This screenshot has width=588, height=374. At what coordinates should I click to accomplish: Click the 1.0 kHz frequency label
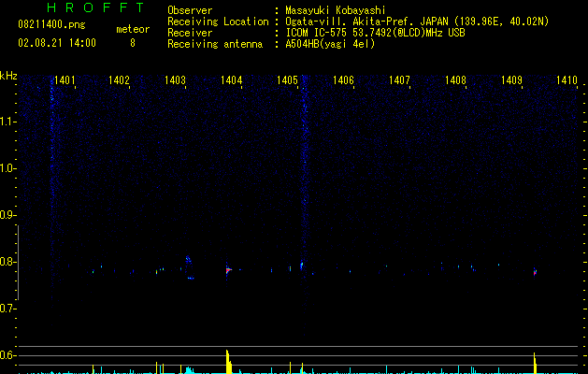7,168
